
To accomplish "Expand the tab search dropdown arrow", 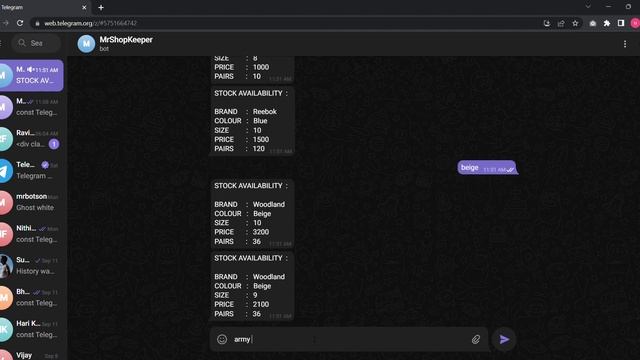I will click(588, 7).
